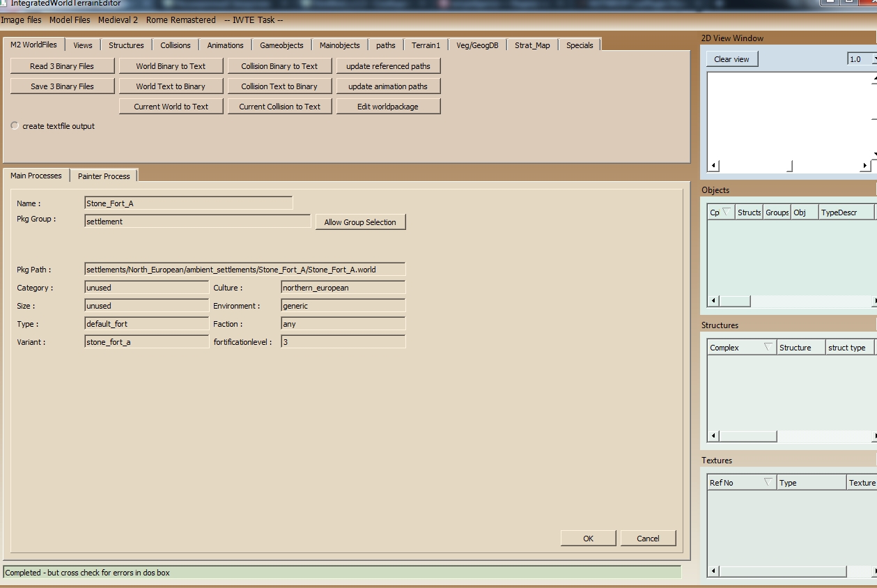Image resolution: width=877 pixels, height=588 pixels.
Task: Click World Binary to Text button
Action: 171,66
